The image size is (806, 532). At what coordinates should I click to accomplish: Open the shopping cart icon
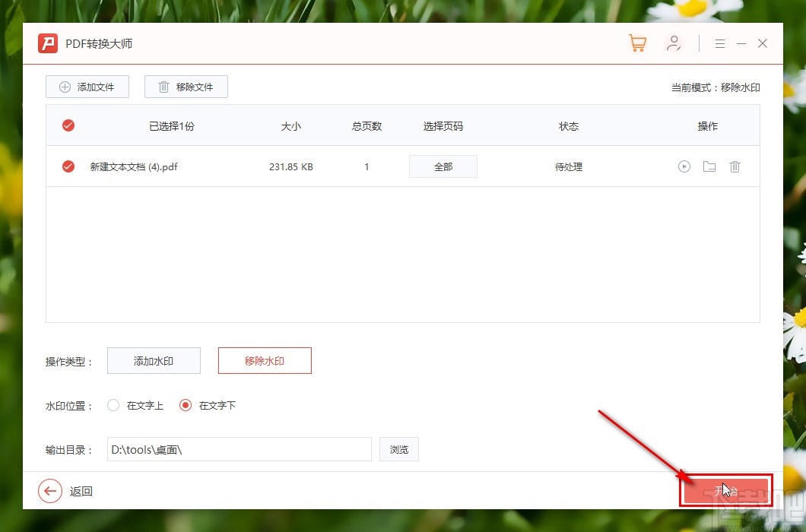[x=637, y=43]
